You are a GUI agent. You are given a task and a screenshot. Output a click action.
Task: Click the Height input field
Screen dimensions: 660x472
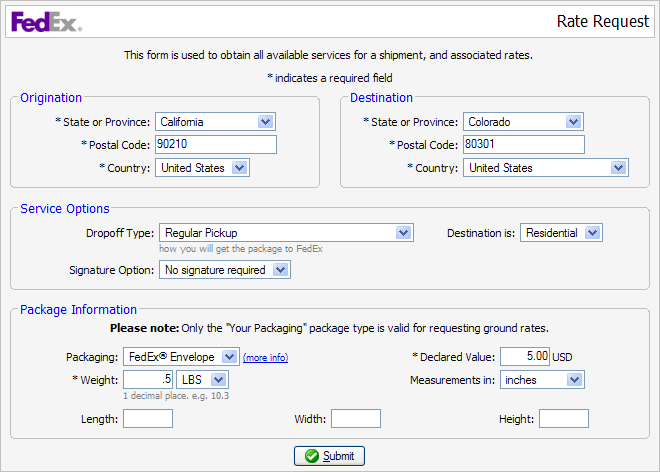click(564, 419)
